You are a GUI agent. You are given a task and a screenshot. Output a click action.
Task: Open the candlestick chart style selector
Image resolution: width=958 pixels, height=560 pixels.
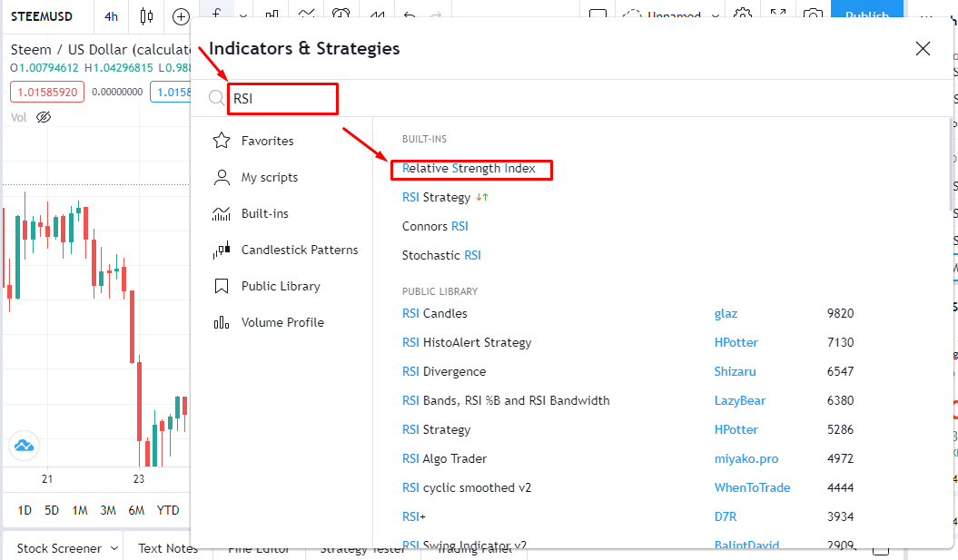tap(146, 16)
